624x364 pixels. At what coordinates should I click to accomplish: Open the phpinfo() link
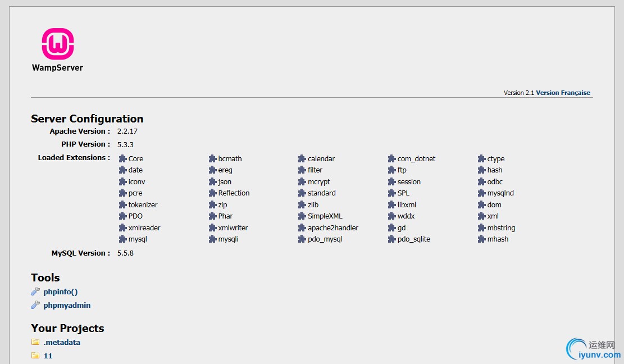click(x=61, y=292)
